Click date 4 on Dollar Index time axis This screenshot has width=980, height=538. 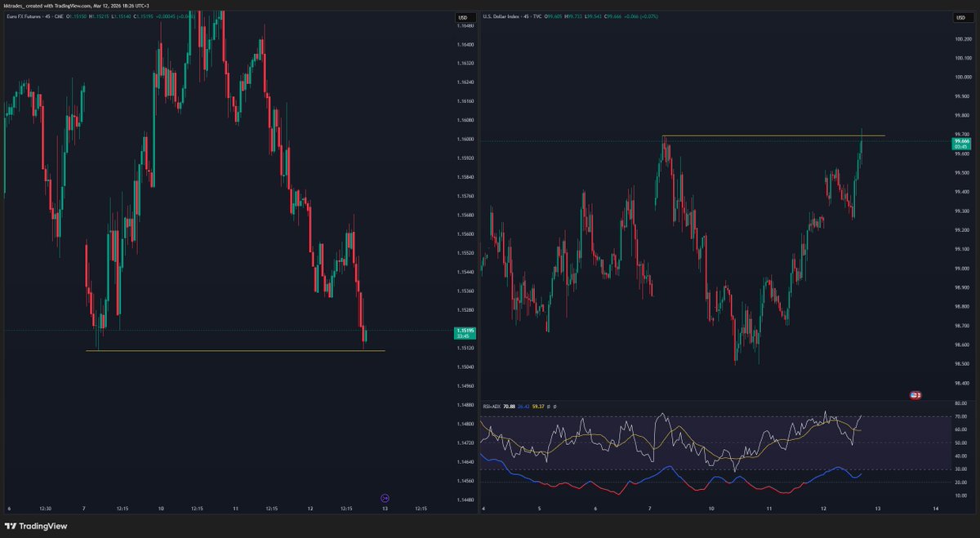(x=483, y=508)
